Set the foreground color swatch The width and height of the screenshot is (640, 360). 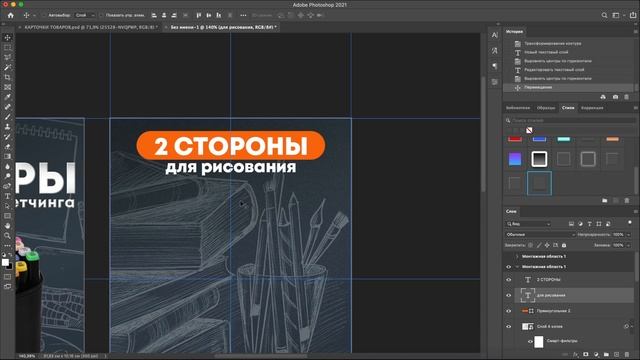tap(5, 262)
